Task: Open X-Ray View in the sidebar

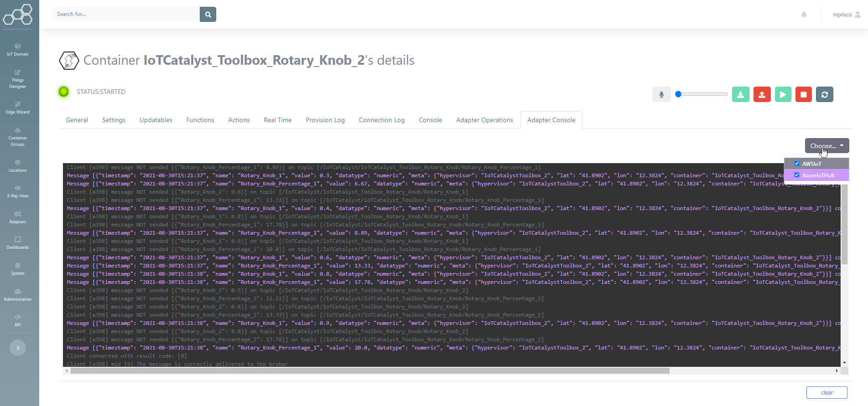Action: point(17,191)
